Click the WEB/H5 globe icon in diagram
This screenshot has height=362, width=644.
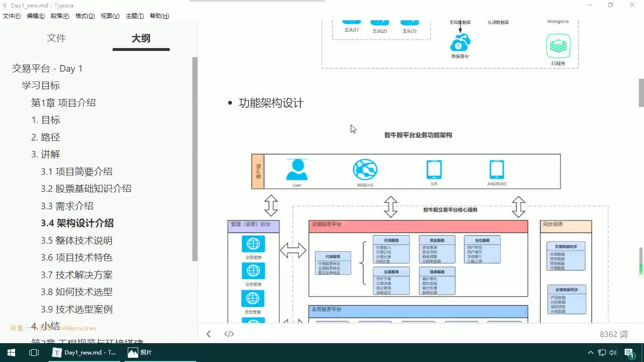tap(365, 170)
